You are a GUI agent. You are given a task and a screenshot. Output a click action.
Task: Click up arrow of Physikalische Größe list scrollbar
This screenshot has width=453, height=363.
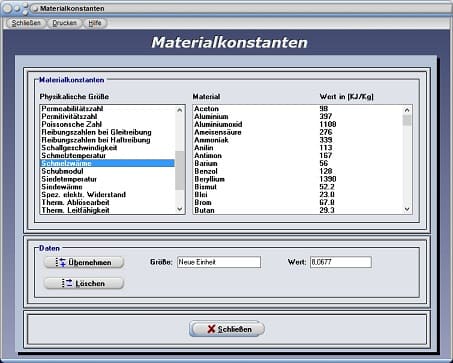pos(180,110)
